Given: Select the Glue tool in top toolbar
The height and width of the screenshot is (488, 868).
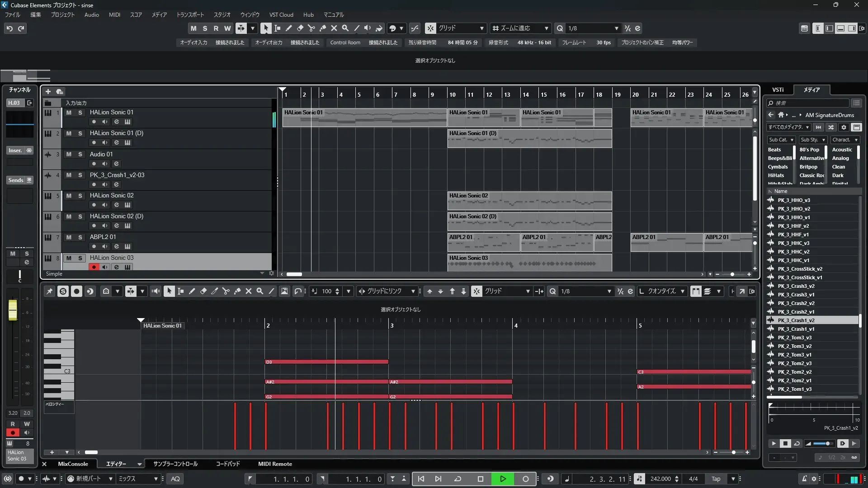Looking at the screenshot, I should 323,28.
